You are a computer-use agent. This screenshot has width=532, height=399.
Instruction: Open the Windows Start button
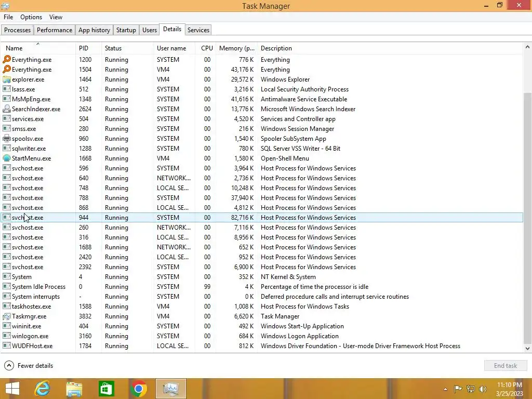click(12, 389)
